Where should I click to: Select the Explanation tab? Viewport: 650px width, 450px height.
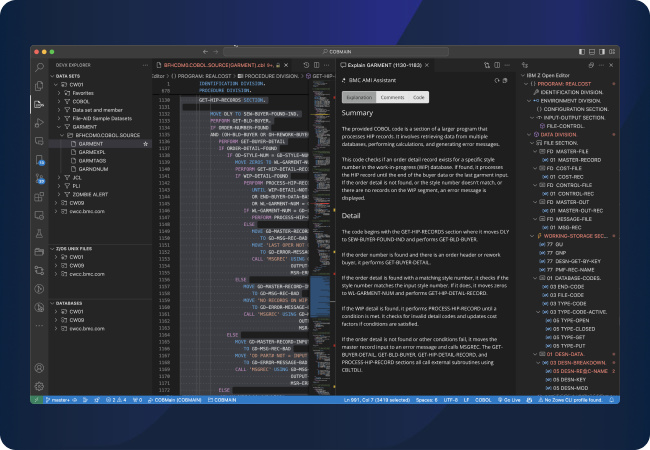(x=359, y=97)
